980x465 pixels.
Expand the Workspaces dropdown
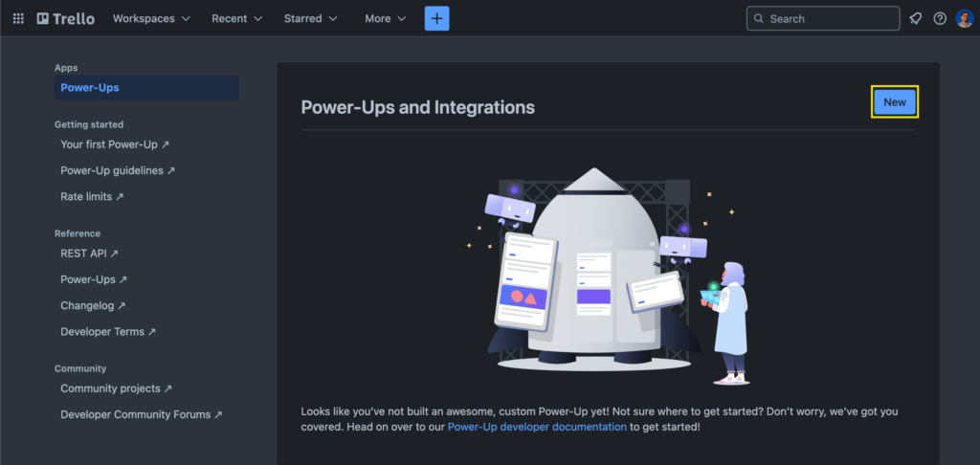coord(151,19)
